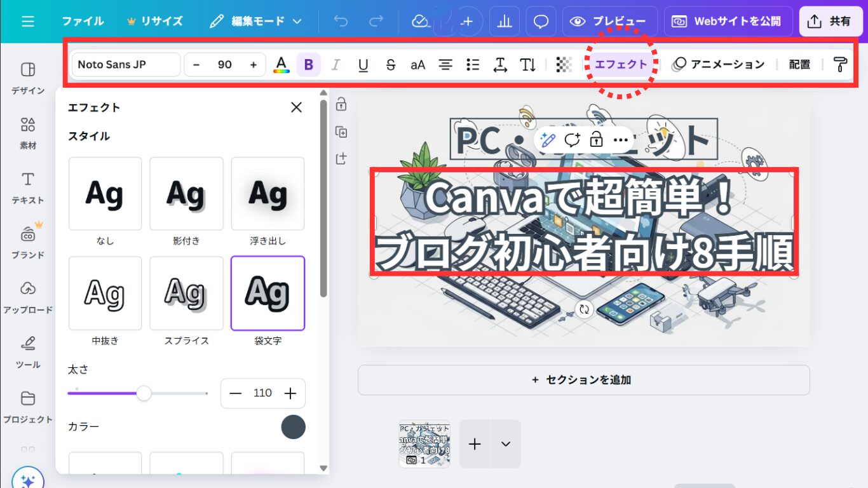Screen dimensions: 868x488
Task: Open the 素材 elements sidebar tab
Action: coord(28,133)
